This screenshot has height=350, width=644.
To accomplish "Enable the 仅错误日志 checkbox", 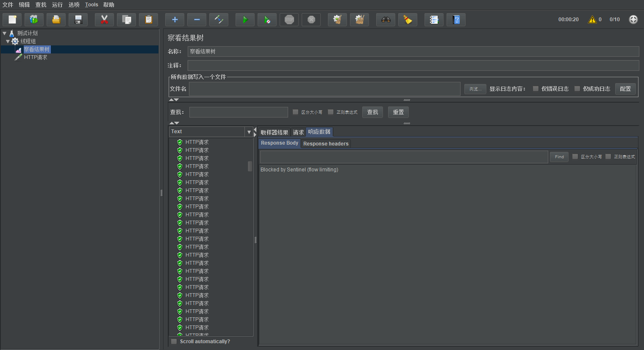I will [x=536, y=89].
